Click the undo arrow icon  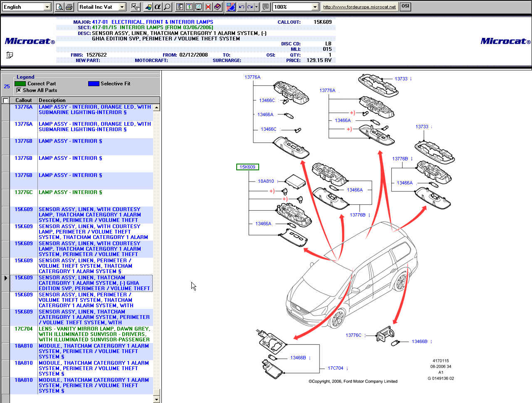(241, 7)
